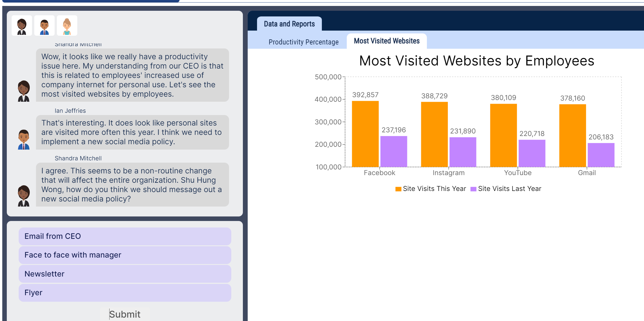
Task: Select the 'Face to face with manager' option
Action: (x=125, y=255)
